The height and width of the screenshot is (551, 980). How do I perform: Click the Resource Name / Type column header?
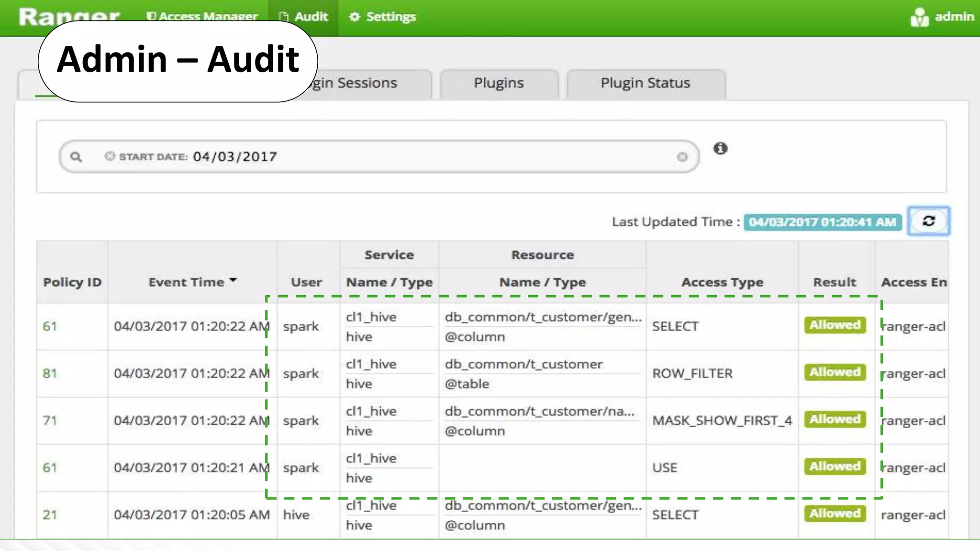tap(542, 282)
